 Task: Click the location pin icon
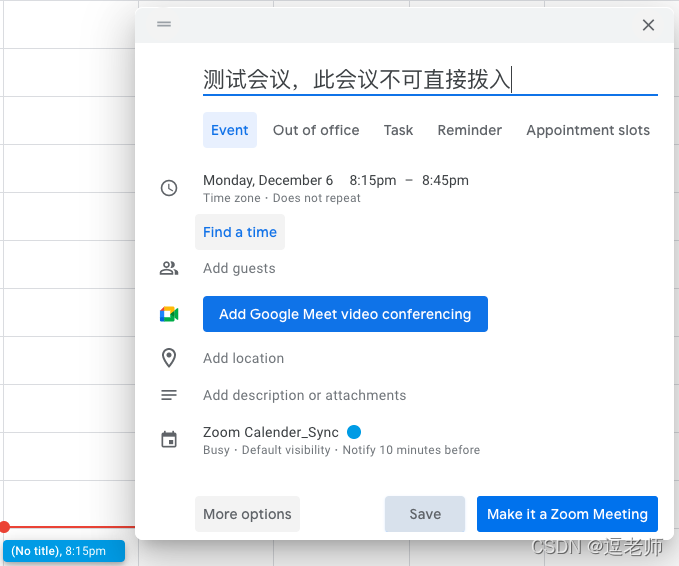[169, 358]
